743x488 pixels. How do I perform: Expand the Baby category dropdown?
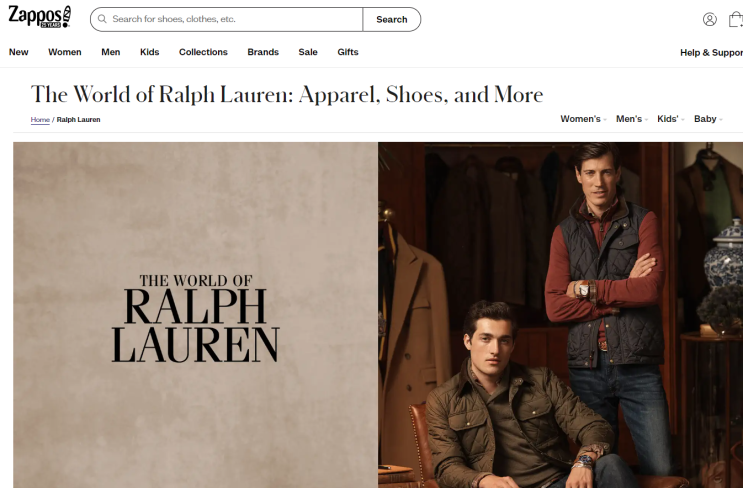tap(708, 119)
